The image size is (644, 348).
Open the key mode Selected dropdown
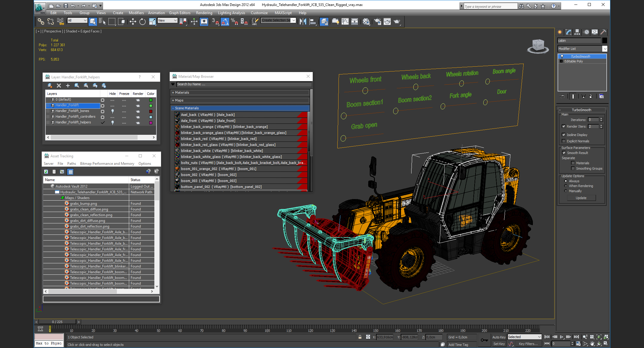524,337
